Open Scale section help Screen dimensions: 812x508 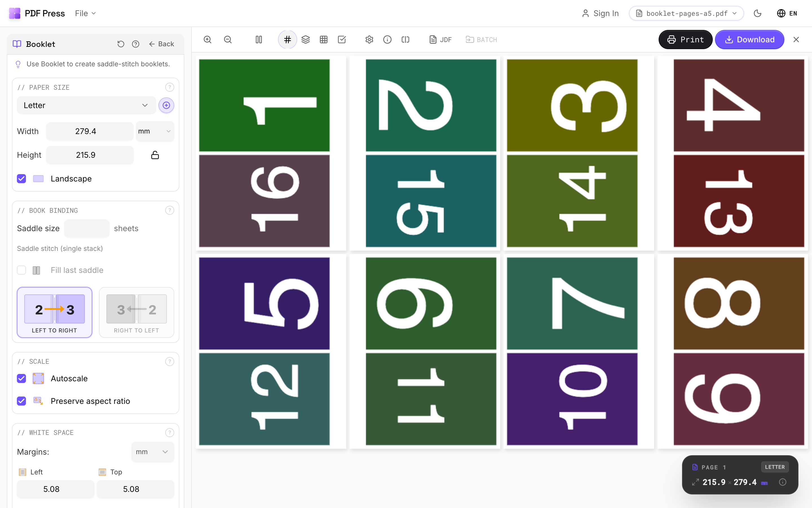coord(169,362)
